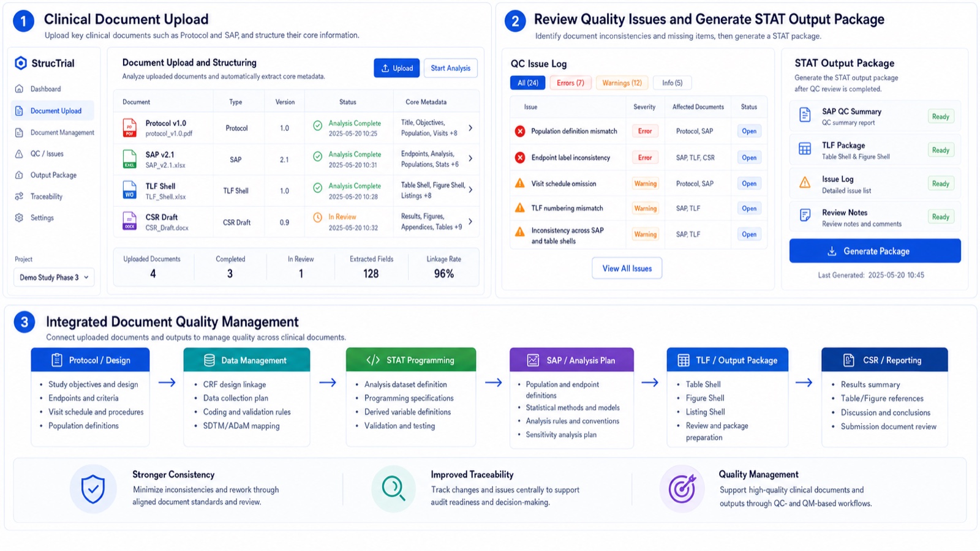Click Open status for Endpoint label inconsistency
980x551 pixels.
click(x=749, y=157)
